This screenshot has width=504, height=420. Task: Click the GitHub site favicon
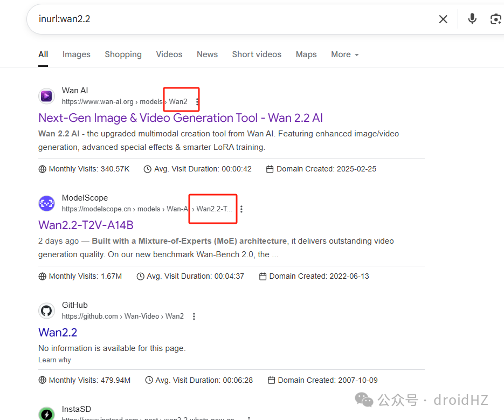[x=46, y=311]
